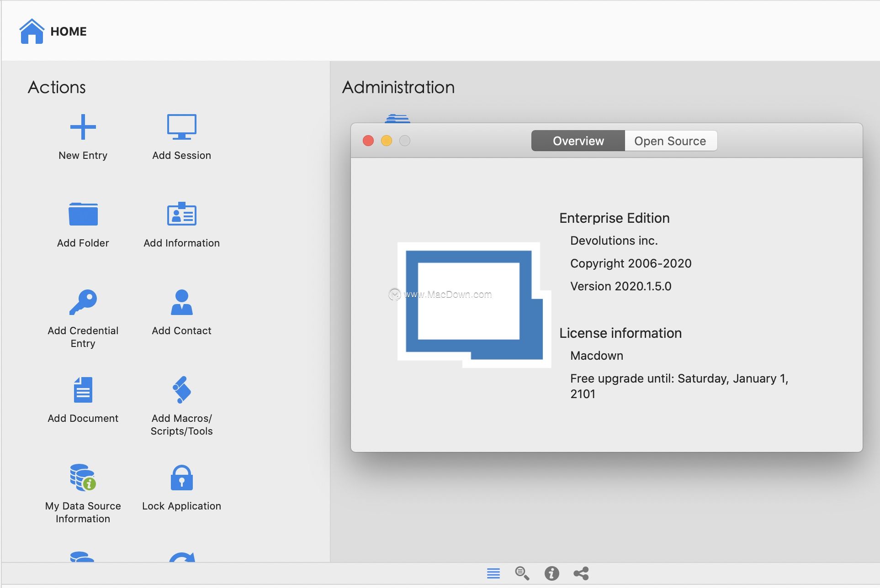880x588 pixels.
Task: Click the Actions heading
Action: (57, 87)
